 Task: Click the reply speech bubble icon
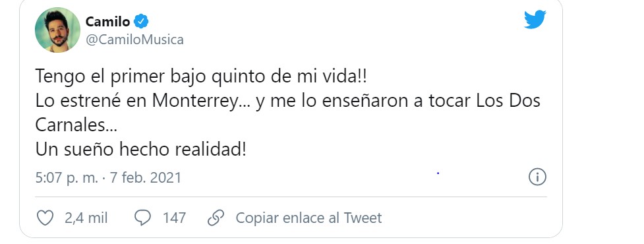pos(142,218)
